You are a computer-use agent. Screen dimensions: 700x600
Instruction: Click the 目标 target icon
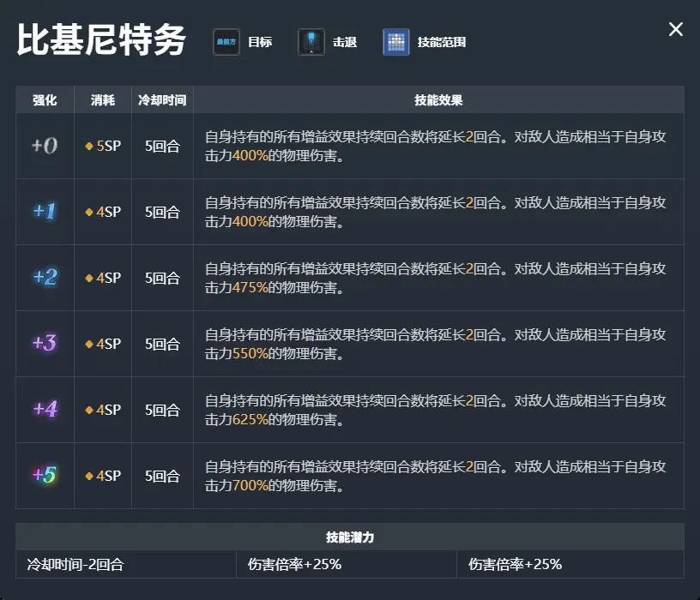coord(226,42)
